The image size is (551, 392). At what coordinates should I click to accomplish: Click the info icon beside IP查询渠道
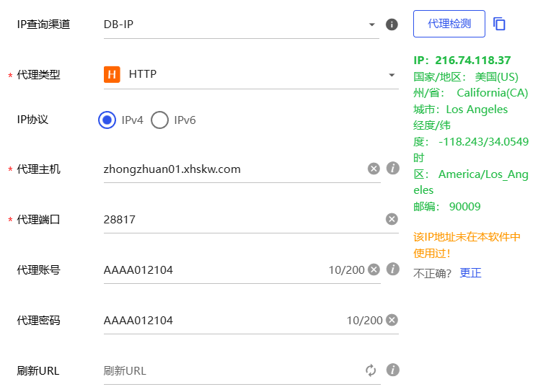[x=392, y=24]
